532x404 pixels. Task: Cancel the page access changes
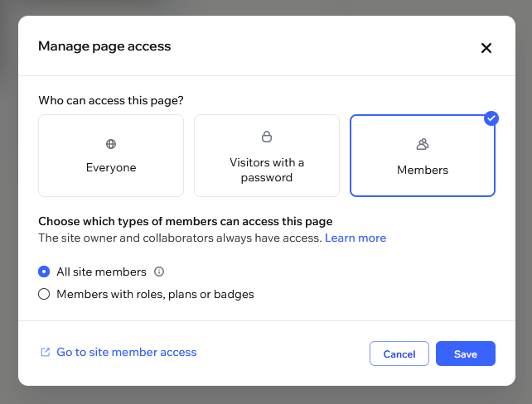[399, 353]
